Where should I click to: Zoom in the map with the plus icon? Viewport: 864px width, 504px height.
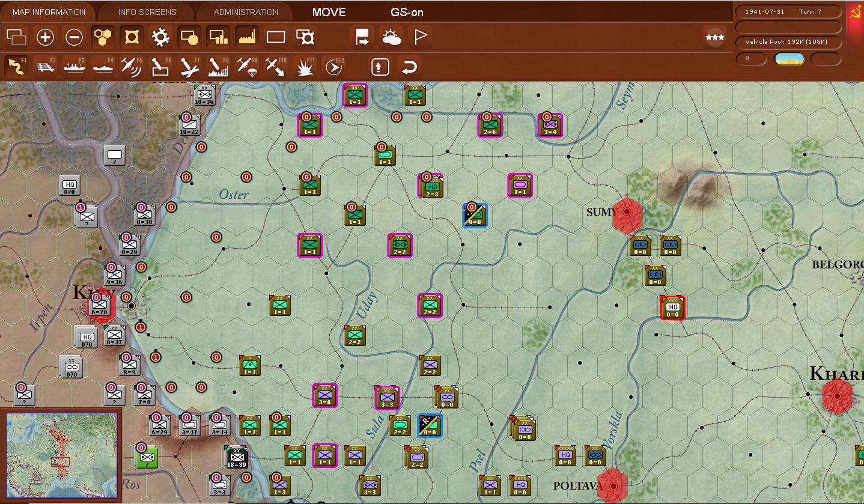(x=45, y=37)
